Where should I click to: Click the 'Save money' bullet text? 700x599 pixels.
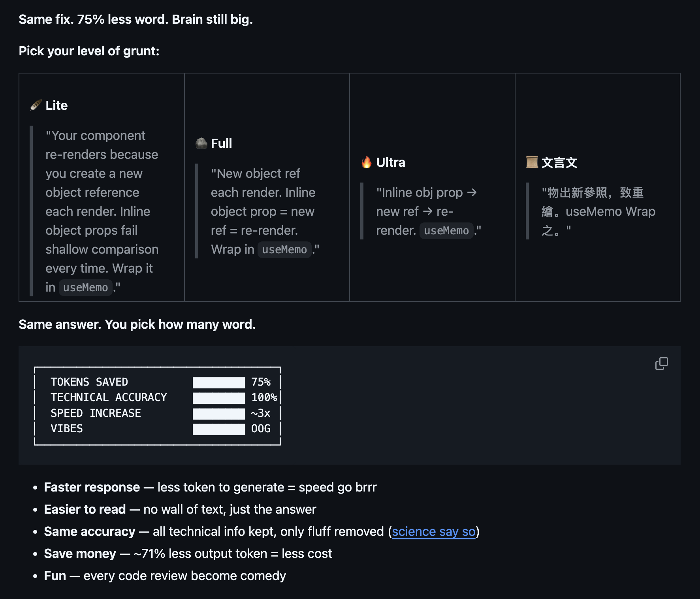point(80,554)
